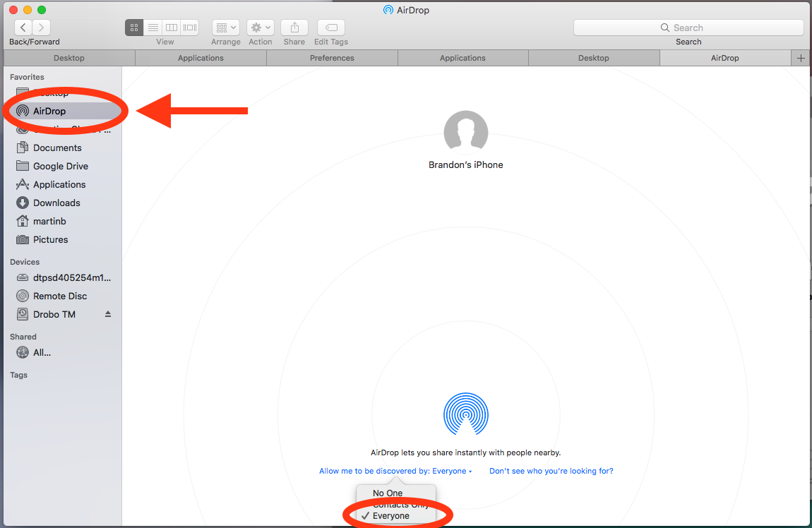Image resolution: width=812 pixels, height=528 pixels.
Task: Open the Action gear menu
Action: tap(261, 28)
